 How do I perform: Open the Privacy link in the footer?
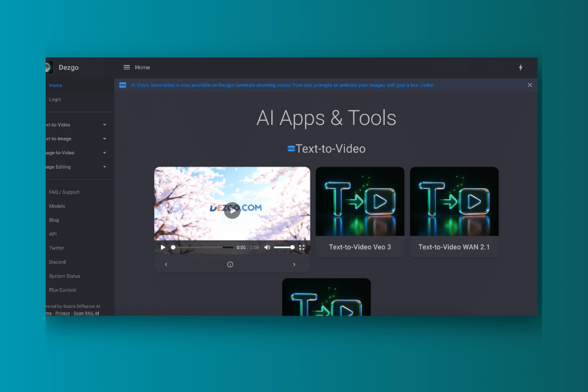tap(63, 313)
